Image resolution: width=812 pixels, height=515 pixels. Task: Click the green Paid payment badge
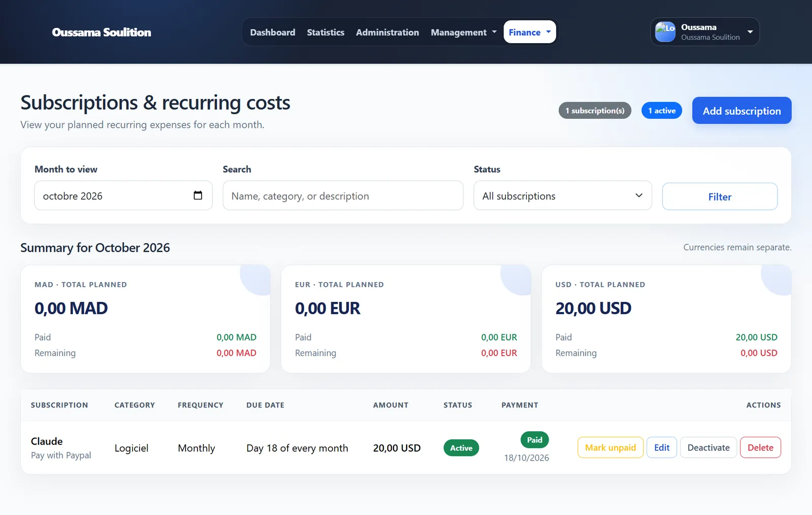pos(534,440)
